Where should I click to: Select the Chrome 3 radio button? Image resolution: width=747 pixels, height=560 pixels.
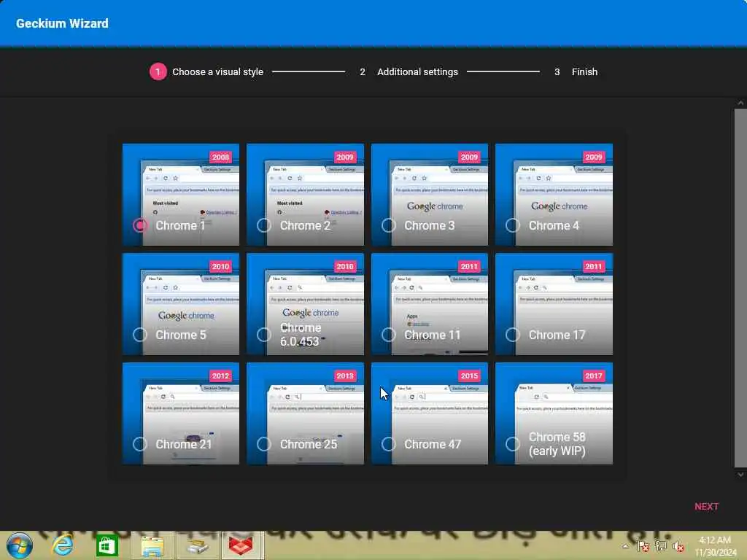click(x=389, y=225)
